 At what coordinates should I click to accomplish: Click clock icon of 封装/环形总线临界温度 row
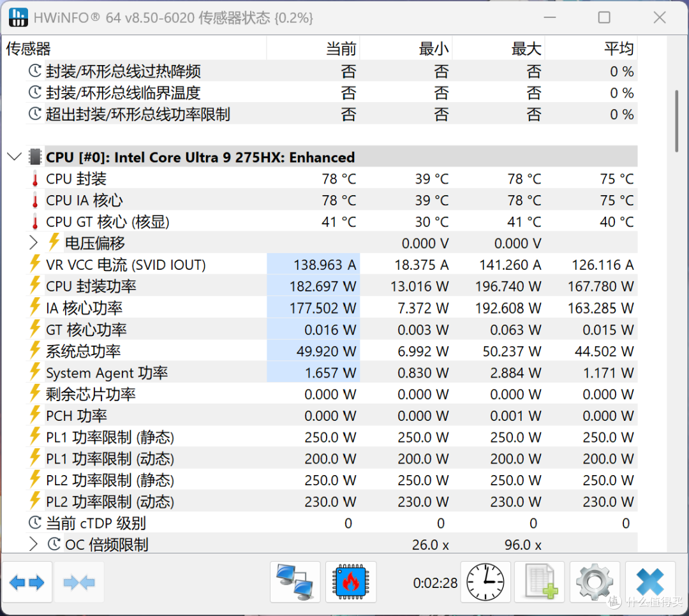pos(35,92)
